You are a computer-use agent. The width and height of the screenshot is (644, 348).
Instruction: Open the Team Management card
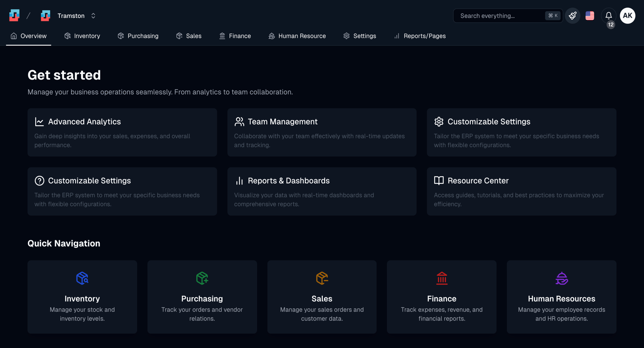[322, 132]
